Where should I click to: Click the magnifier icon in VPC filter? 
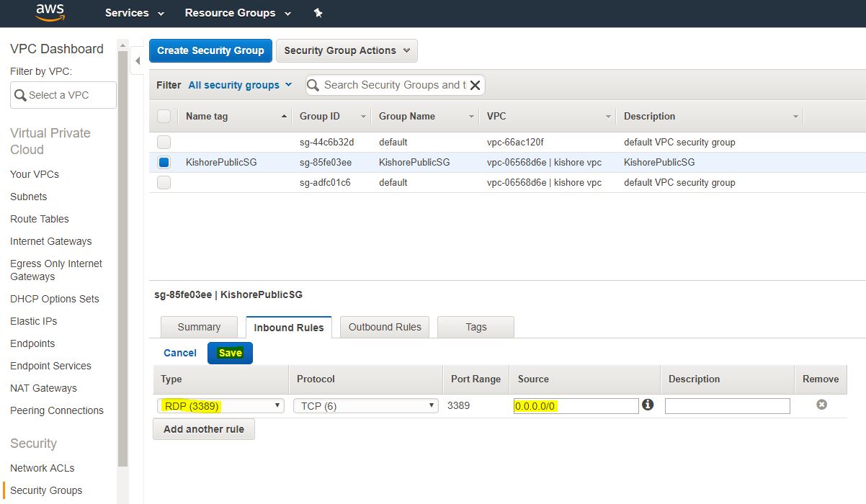coord(20,95)
